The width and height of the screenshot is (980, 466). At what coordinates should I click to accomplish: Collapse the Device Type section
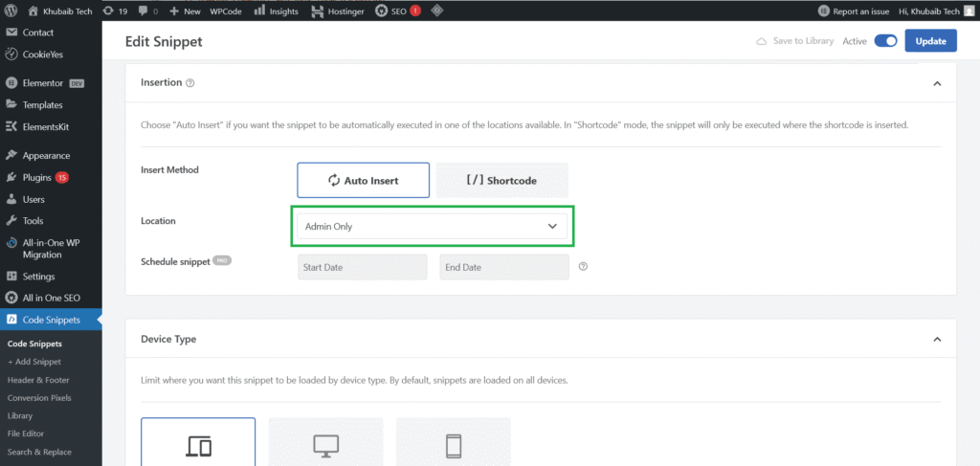click(936, 340)
